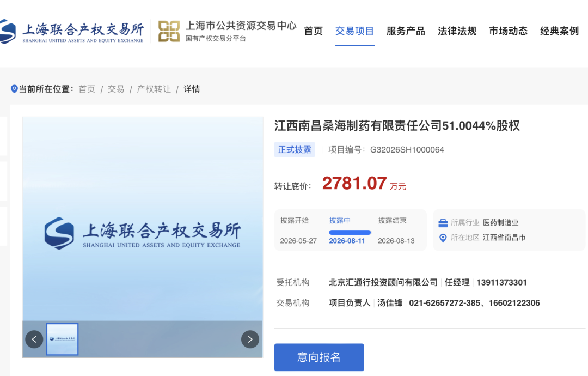
Task: Click the 国有产权交易分平台 subtitle
Action: point(216,38)
